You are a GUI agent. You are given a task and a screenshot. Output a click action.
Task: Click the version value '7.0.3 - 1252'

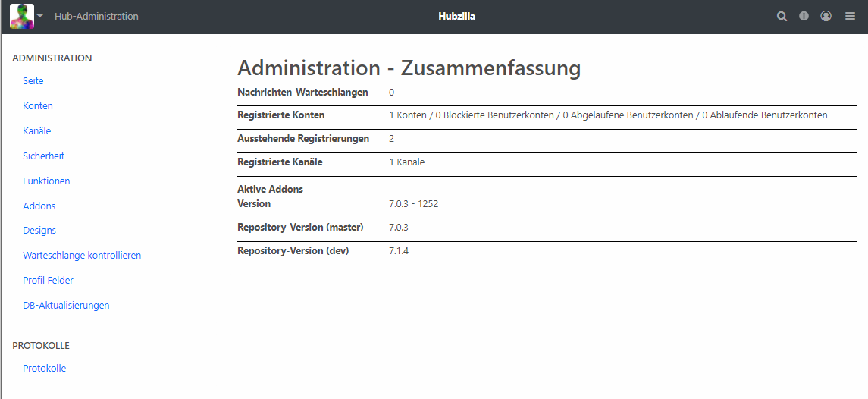click(x=413, y=203)
